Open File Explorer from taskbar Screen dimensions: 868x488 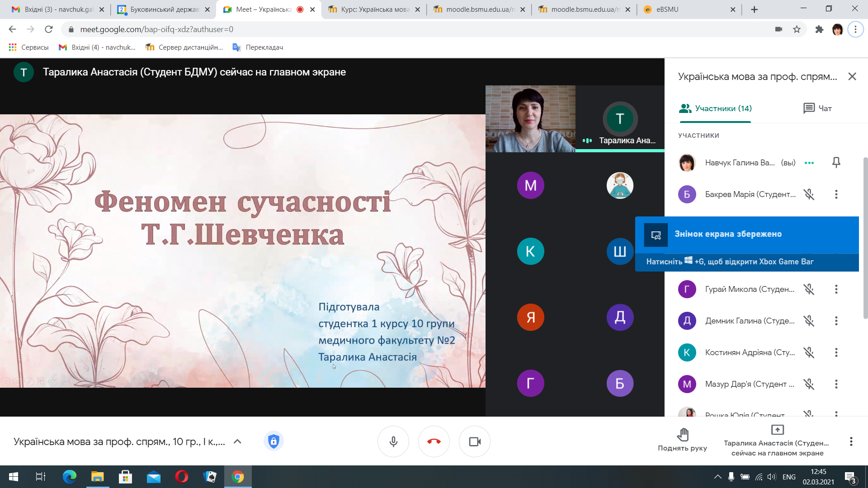(x=97, y=477)
